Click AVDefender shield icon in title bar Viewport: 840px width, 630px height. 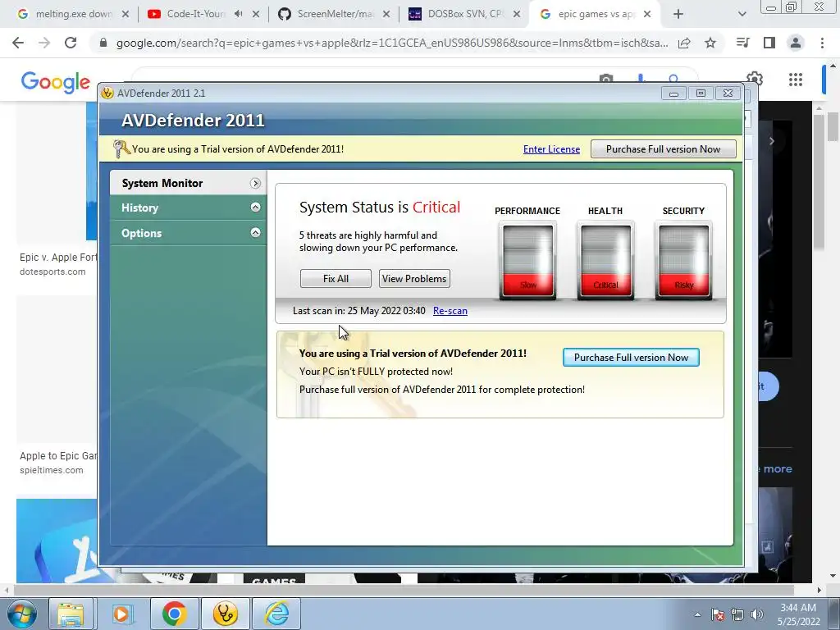click(x=107, y=93)
